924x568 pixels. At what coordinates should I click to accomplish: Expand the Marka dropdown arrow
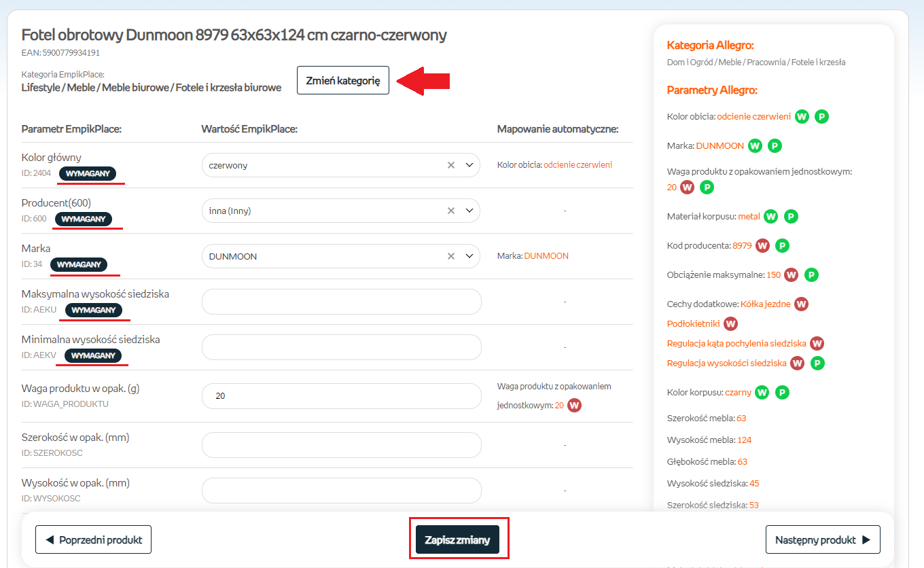(469, 256)
